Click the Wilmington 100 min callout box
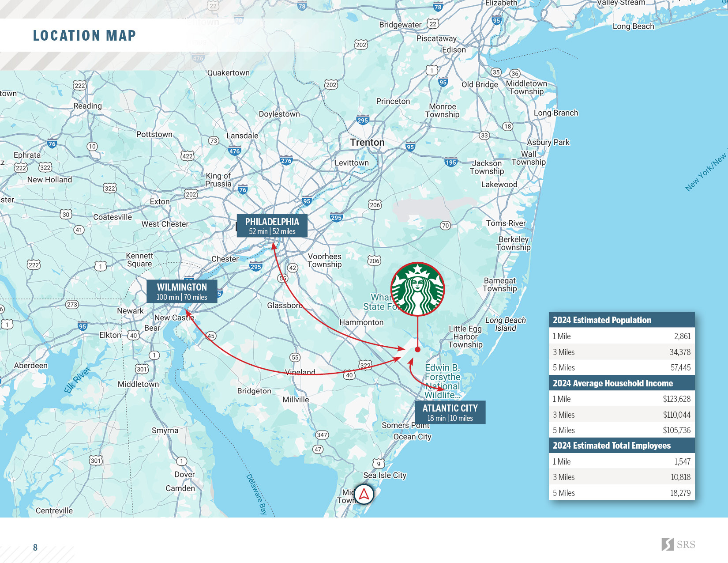The width and height of the screenshot is (728, 563). pyautogui.click(x=182, y=291)
